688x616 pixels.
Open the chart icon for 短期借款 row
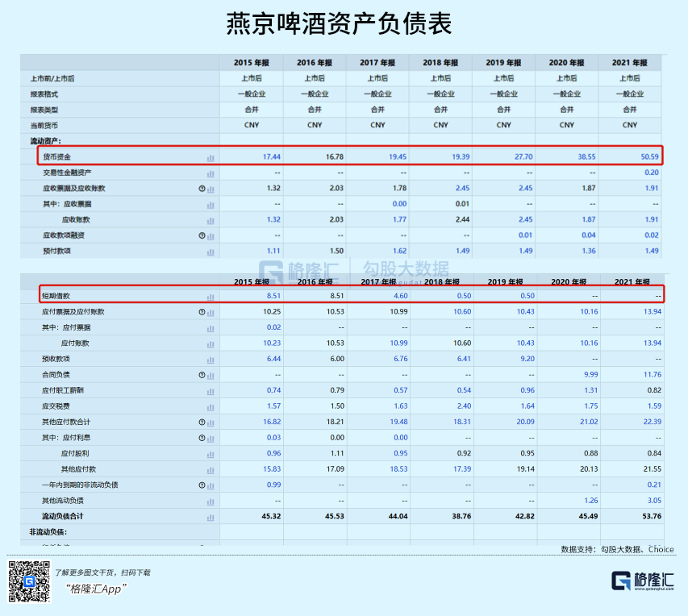pos(211,297)
